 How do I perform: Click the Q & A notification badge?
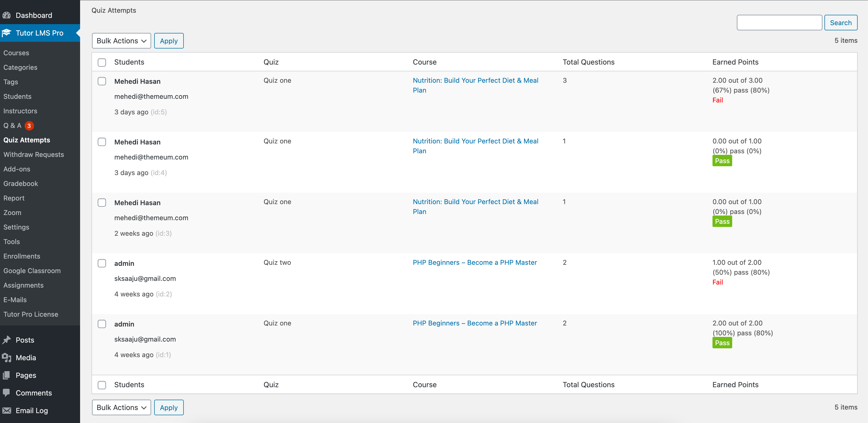pyautogui.click(x=29, y=125)
